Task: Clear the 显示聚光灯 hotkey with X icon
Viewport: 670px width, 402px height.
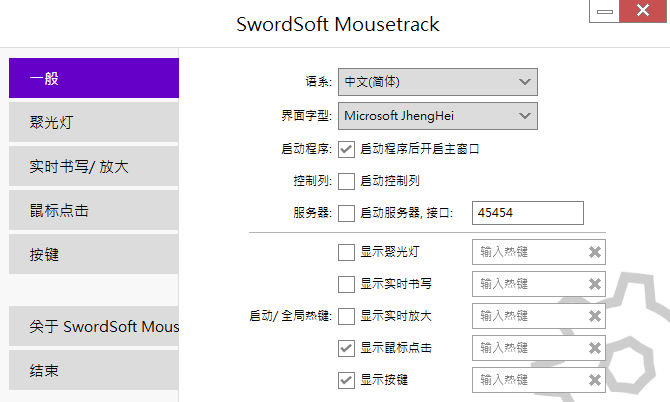Action: pyautogui.click(x=595, y=252)
